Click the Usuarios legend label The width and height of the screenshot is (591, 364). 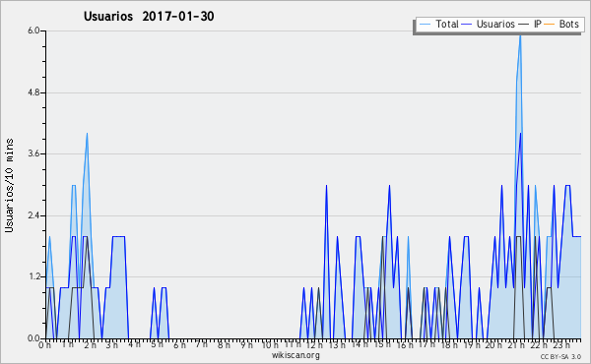pyautogui.click(x=495, y=24)
